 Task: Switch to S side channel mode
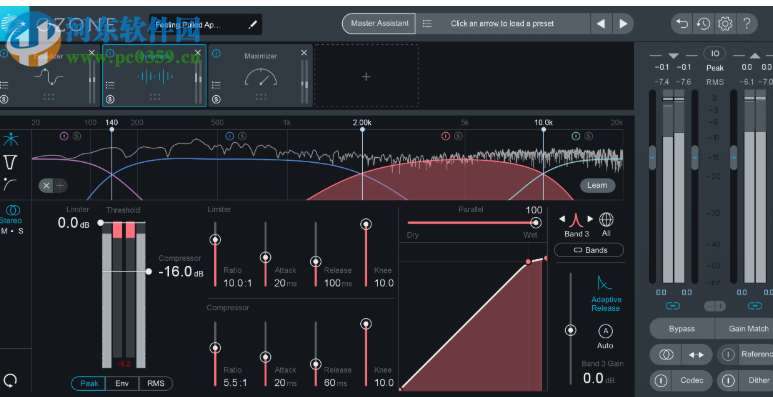21,231
